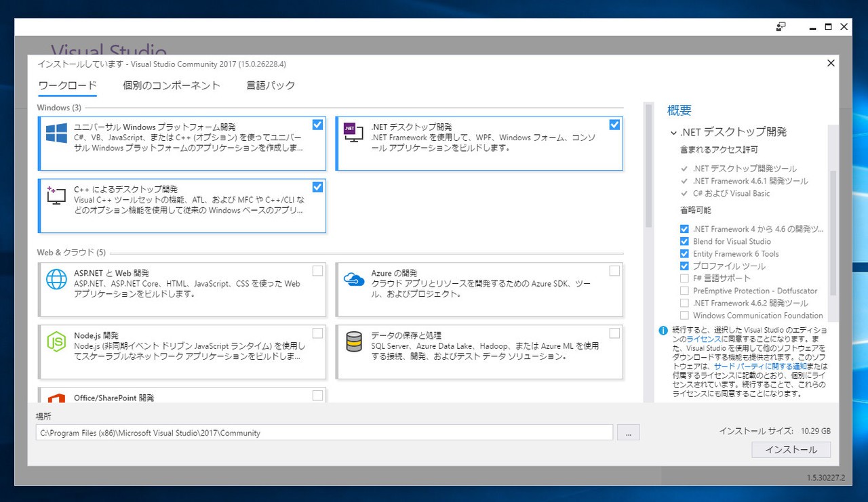Check the データの保存と処理 workload

coord(614,333)
